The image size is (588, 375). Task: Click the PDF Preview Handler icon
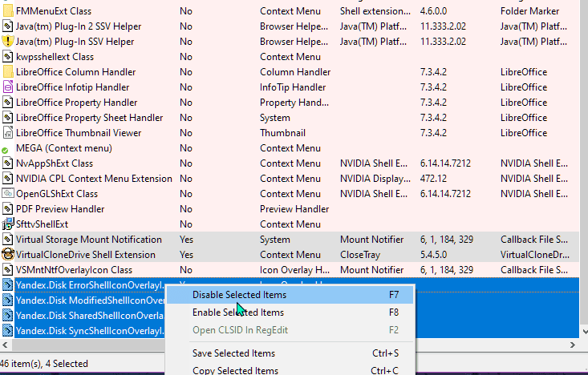point(7,209)
